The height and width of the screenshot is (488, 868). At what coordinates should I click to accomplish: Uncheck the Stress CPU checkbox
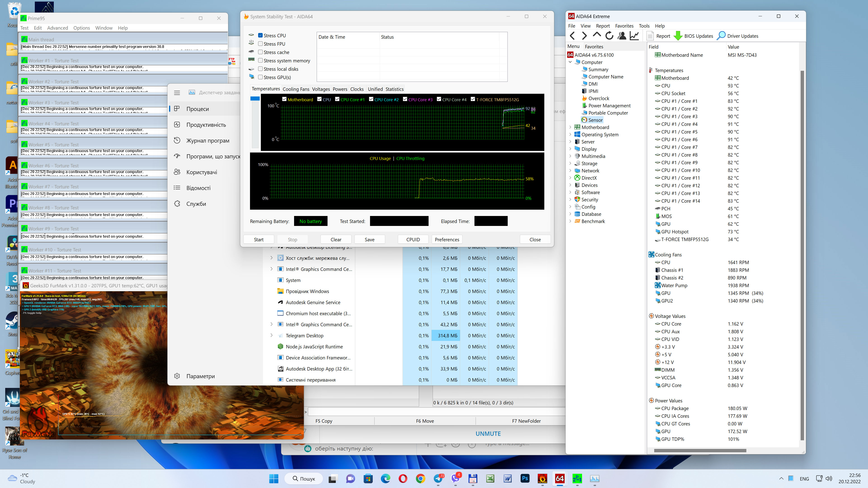[x=260, y=35]
